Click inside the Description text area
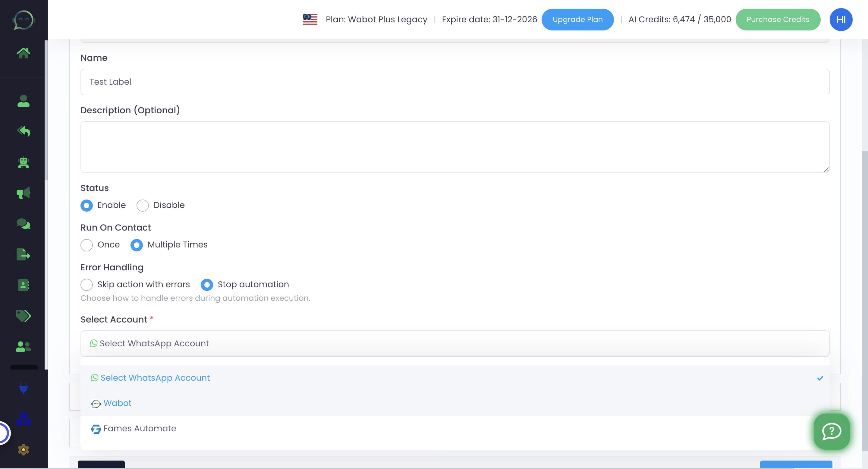The height and width of the screenshot is (469, 868). tap(454, 147)
